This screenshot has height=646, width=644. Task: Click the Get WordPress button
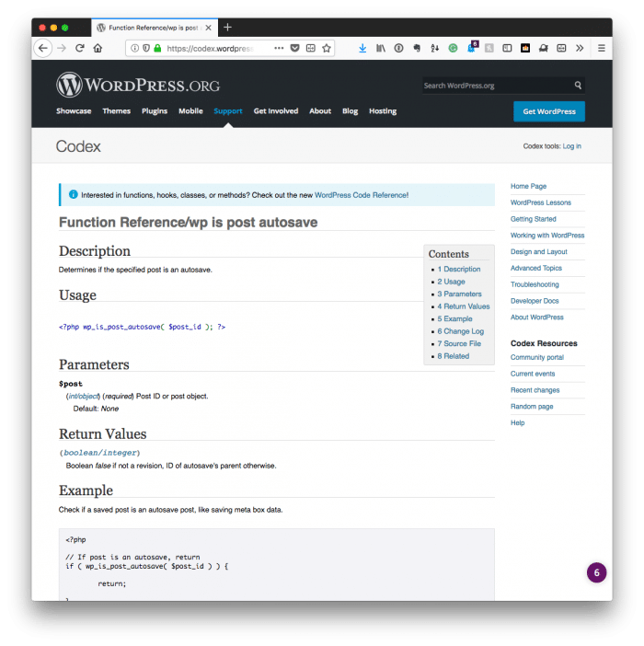[549, 111]
